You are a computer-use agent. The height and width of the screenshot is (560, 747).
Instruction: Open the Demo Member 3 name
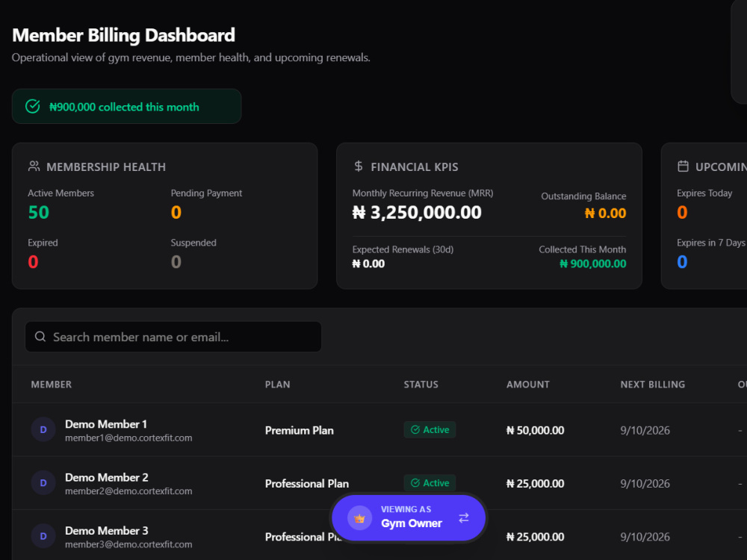click(107, 530)
